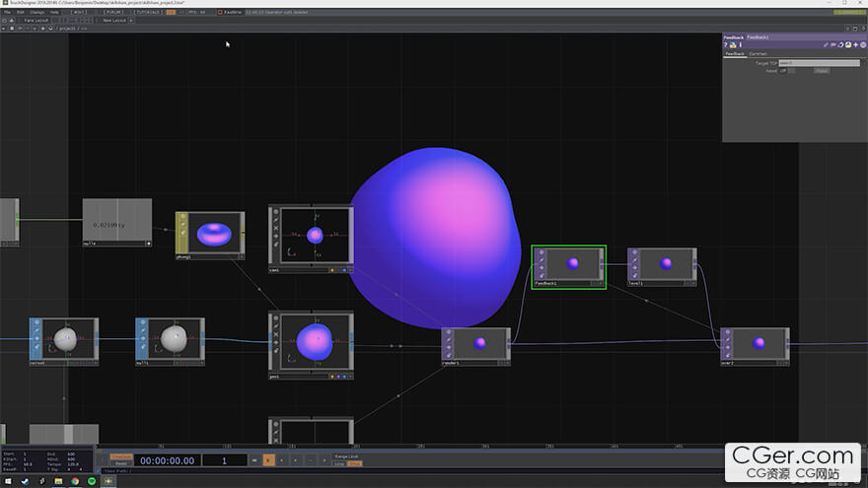Click the copy parameters icon in header
Screen dimensions: 868x488
840,44
